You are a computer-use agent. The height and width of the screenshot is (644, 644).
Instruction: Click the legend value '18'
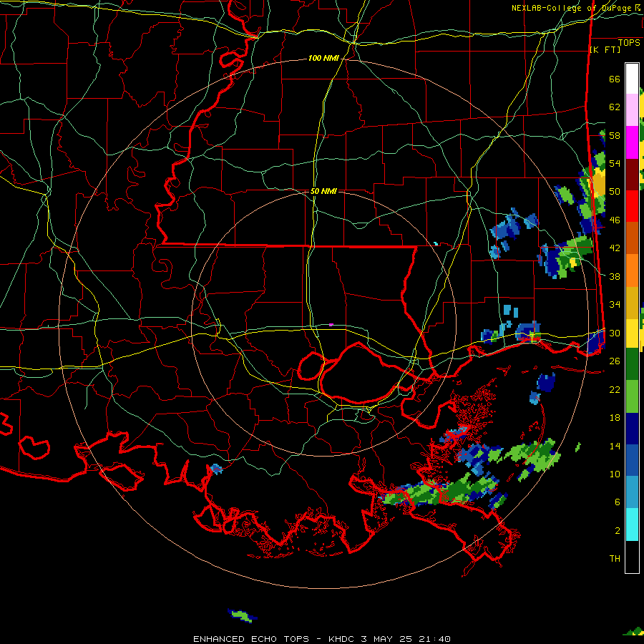pyautogui.click(x=615, y=418)
